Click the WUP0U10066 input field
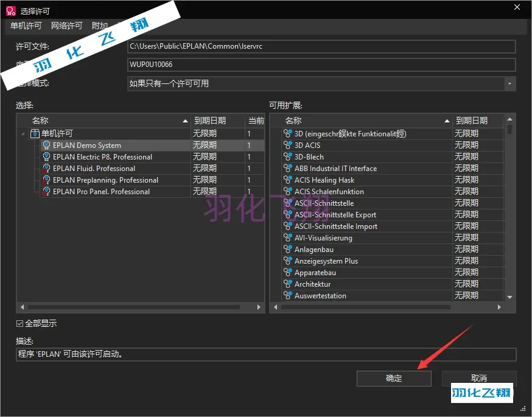Screen dimensions: 532x417 click(321, 65)
